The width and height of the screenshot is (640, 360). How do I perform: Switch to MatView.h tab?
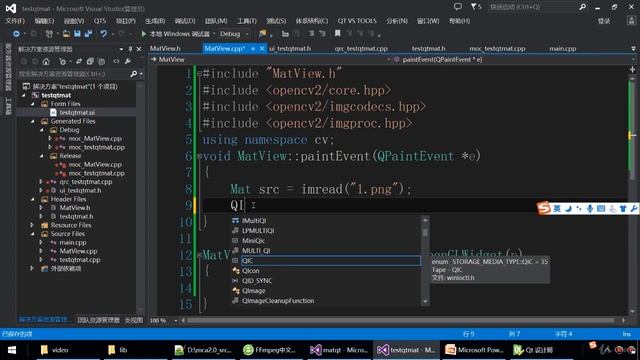tap(165, 49)
